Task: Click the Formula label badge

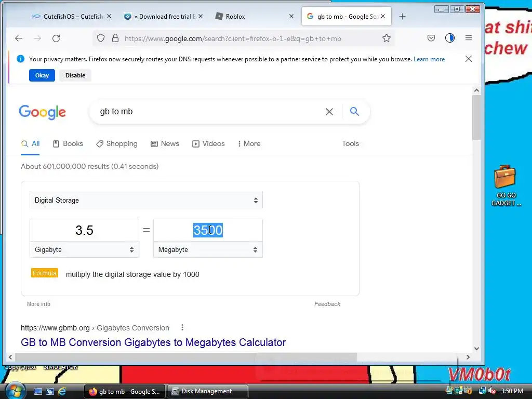Action: (45, 273)
